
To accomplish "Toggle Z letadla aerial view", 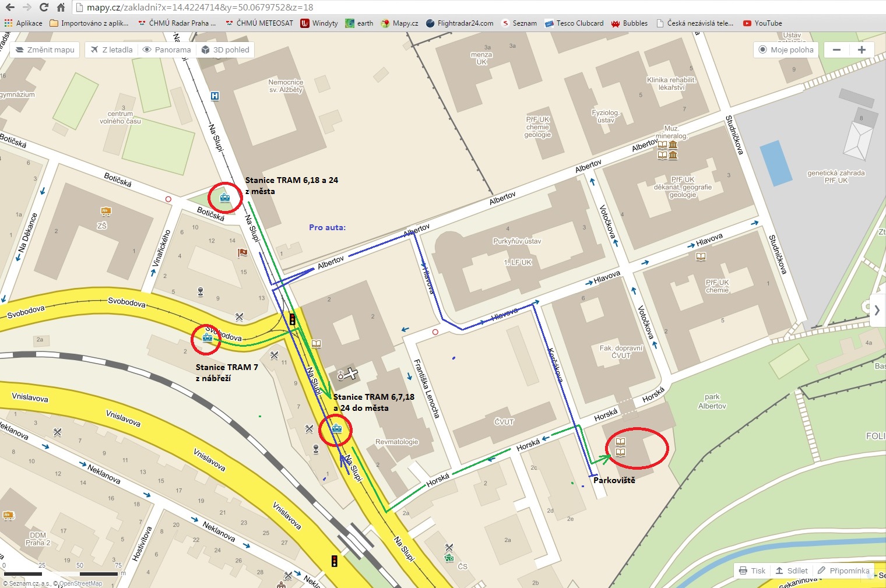I will point(112,50).
